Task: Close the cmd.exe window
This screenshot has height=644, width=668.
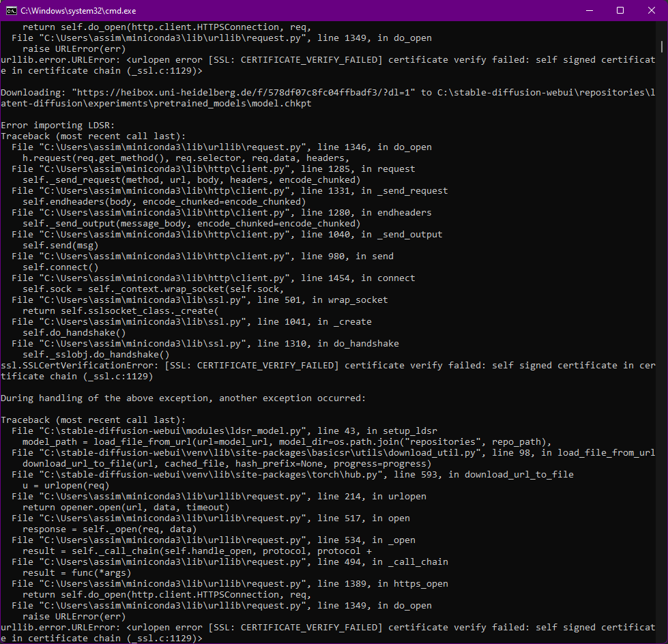Action: coord(651,10)
